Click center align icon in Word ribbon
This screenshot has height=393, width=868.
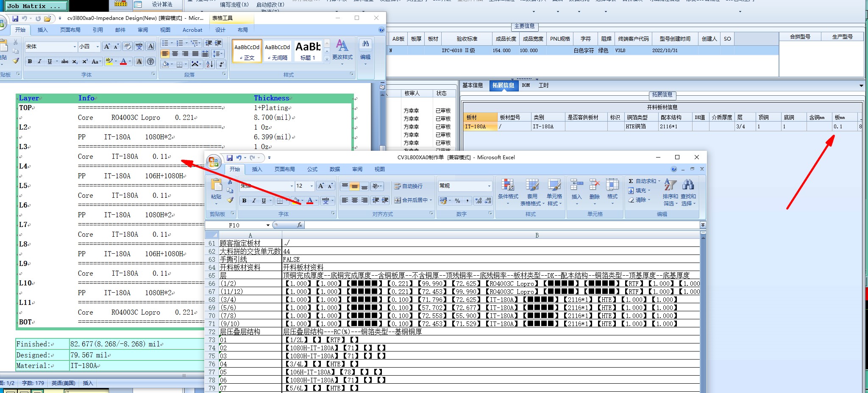[175, 54]
